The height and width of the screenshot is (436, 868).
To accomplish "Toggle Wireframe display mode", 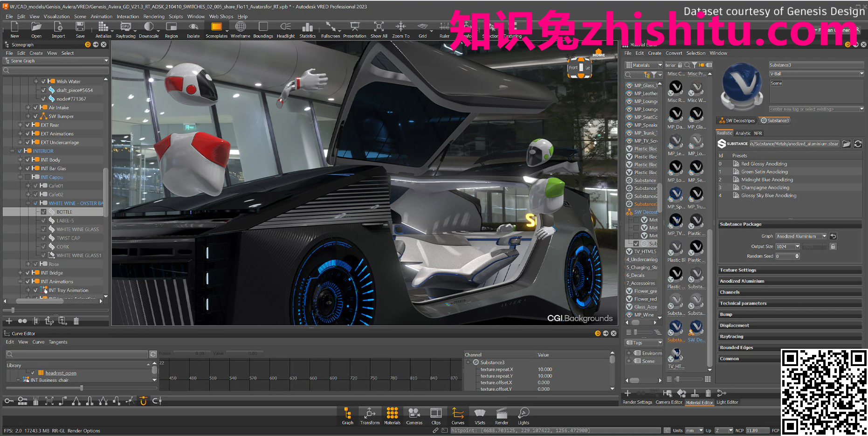I will (241, 30).
